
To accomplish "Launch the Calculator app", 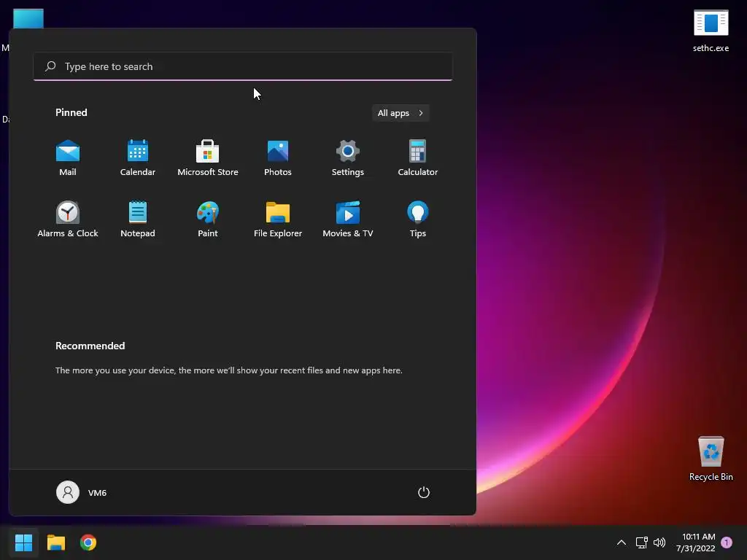I will coord(418,158).
